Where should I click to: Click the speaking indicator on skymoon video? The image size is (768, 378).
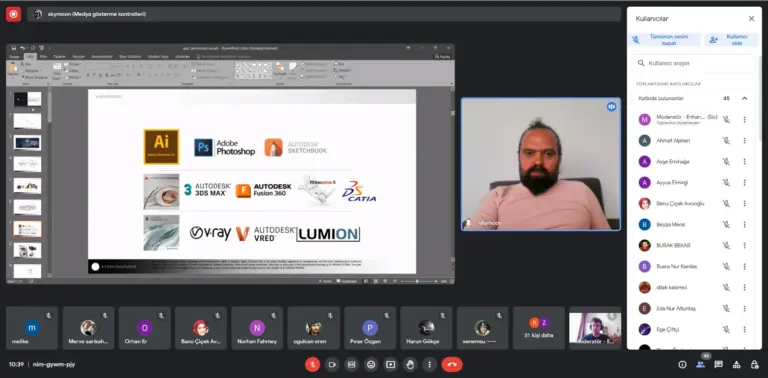pos(611,106)
